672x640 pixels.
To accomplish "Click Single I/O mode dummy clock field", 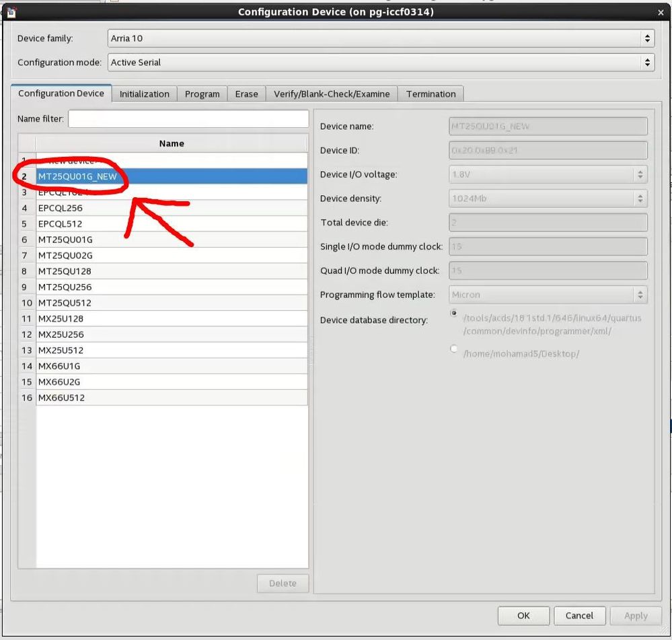I will coord(548,246).
